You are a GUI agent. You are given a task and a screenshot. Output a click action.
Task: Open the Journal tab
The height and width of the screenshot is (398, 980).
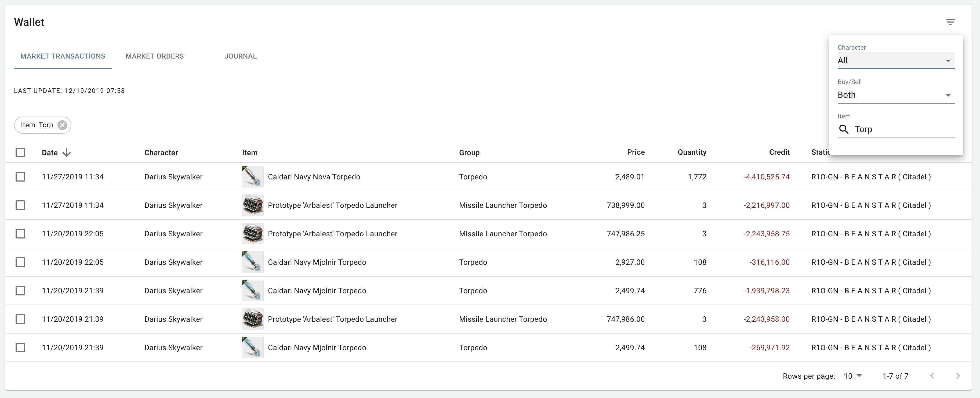tap(240, 56)
